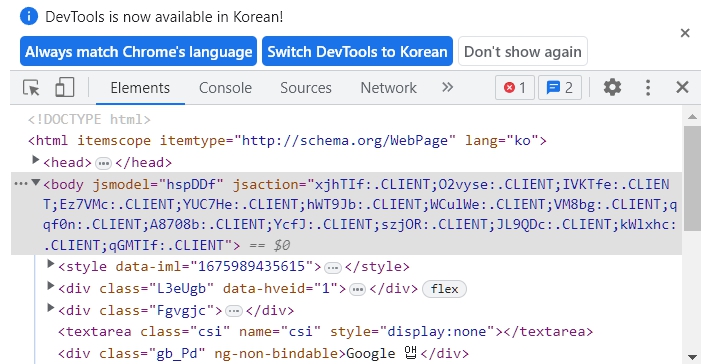
Task: Open the DevTools settings gear
Action: (612, 87)
